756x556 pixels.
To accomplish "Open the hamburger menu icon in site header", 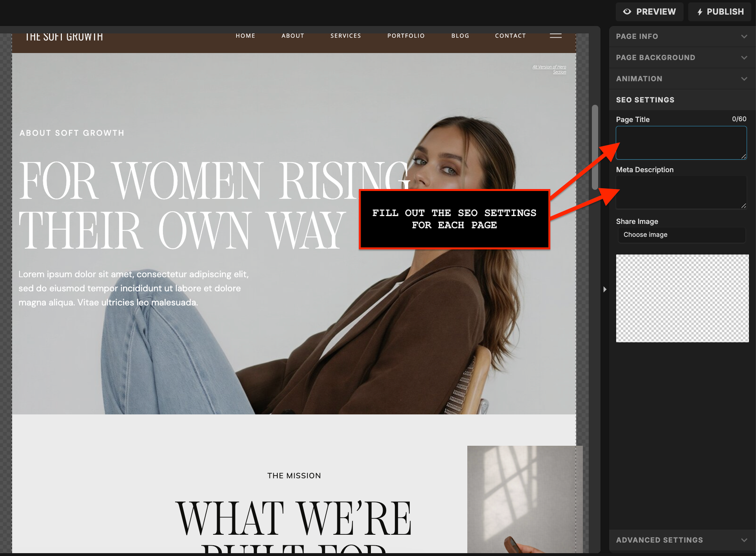I will click(556, 36).
